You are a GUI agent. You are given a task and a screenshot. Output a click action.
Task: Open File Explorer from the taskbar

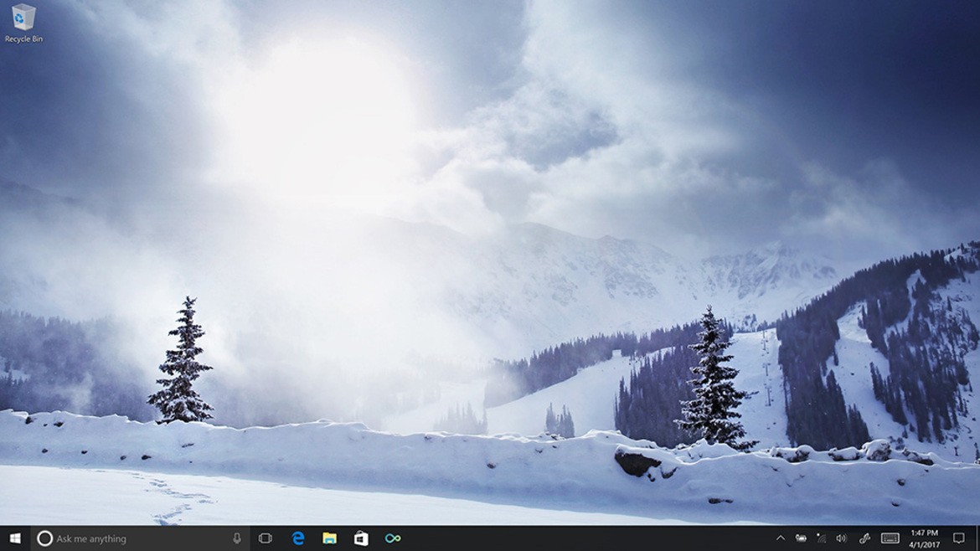[x=329, y=538]
